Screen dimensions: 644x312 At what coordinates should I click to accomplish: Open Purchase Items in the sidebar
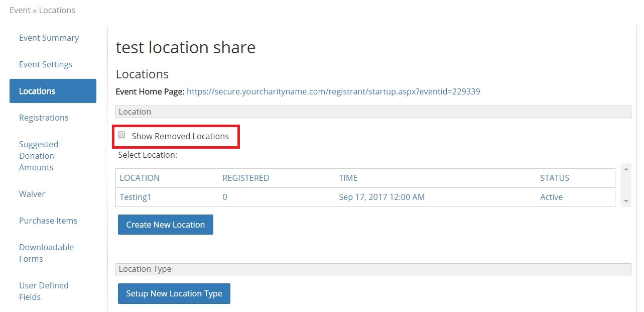[x=48, y=221]
